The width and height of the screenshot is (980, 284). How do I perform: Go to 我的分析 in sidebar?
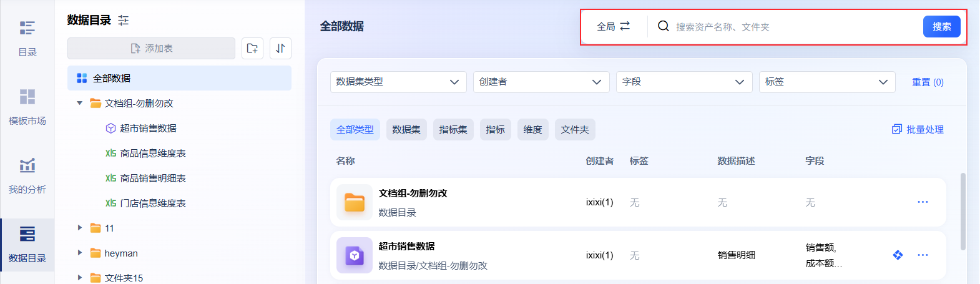[x=27, y=175]
